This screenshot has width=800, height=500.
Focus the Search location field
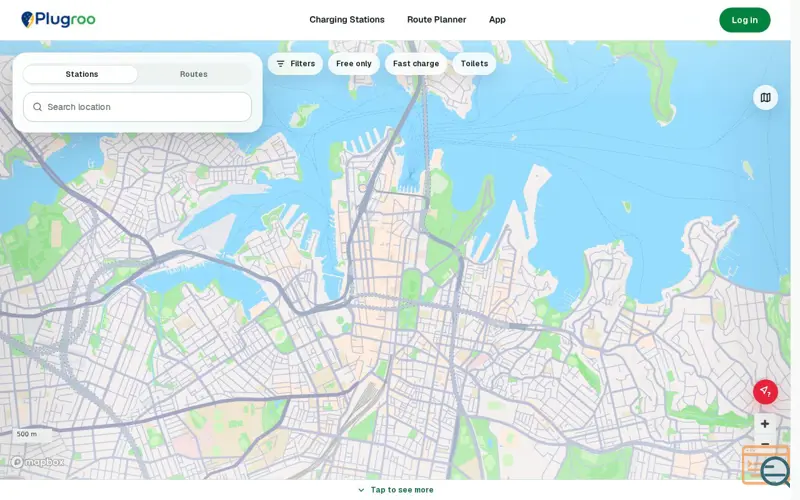click(x=137, y=107)
